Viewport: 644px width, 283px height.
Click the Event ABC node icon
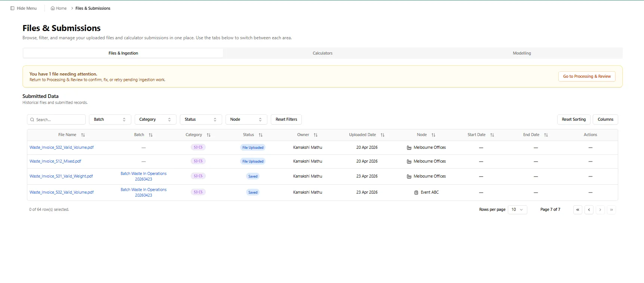[416, 193]
